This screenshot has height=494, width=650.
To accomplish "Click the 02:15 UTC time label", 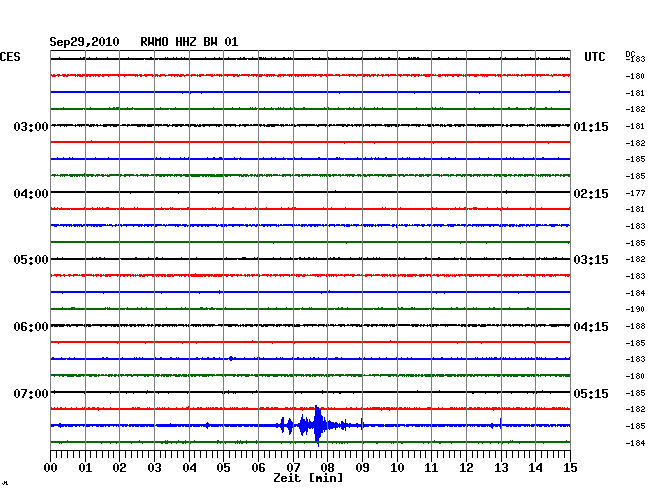I will click(x=591, y=194).
